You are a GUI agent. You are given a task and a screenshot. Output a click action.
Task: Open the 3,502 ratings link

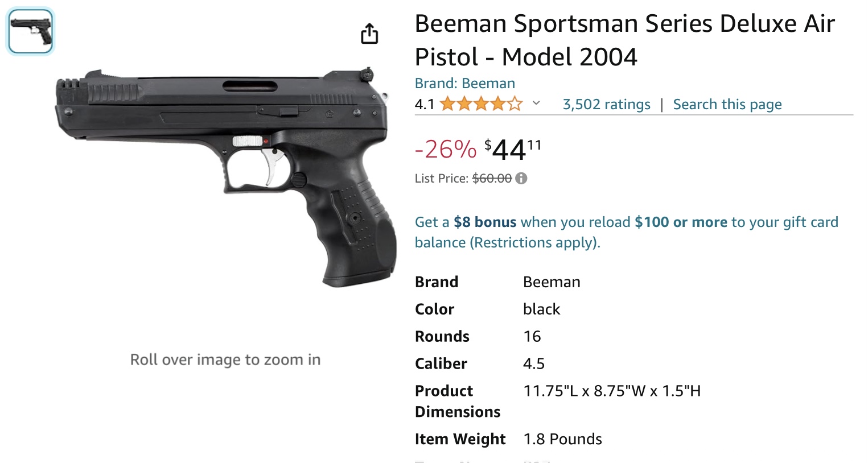[606, 105]
